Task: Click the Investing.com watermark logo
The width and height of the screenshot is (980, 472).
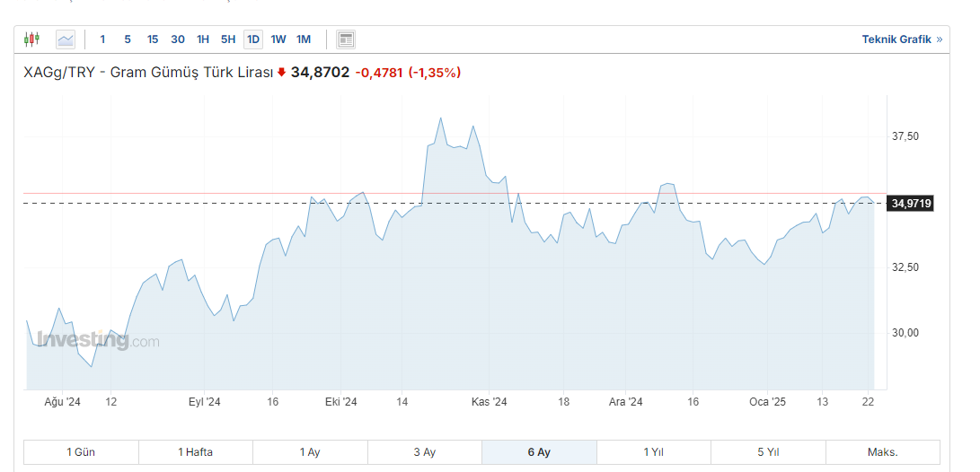Action: click(x=98, y=341)
